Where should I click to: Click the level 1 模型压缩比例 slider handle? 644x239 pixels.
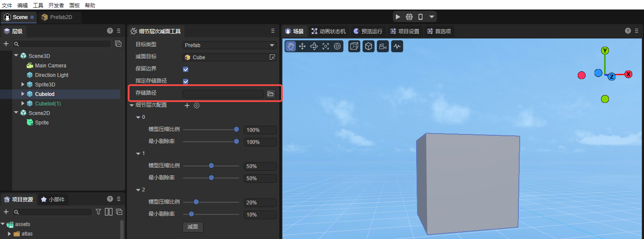(x=211, y=166)
